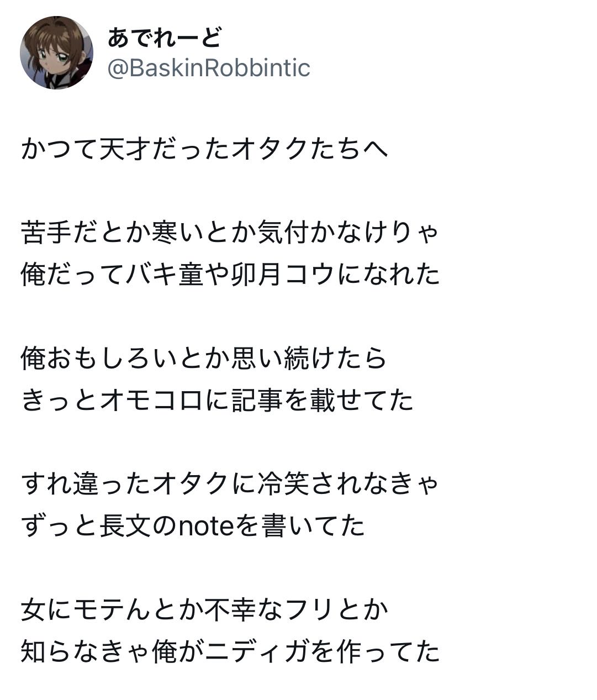This screenshot has width=597, height=700.
Task: Select the line starting with すれ違った
Action: pos(230,484)
